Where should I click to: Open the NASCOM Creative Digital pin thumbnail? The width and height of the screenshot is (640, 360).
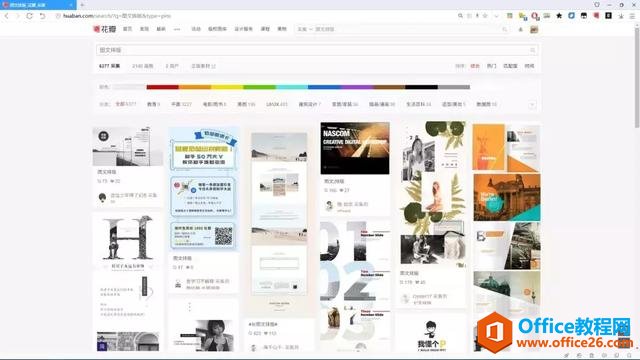355,148
